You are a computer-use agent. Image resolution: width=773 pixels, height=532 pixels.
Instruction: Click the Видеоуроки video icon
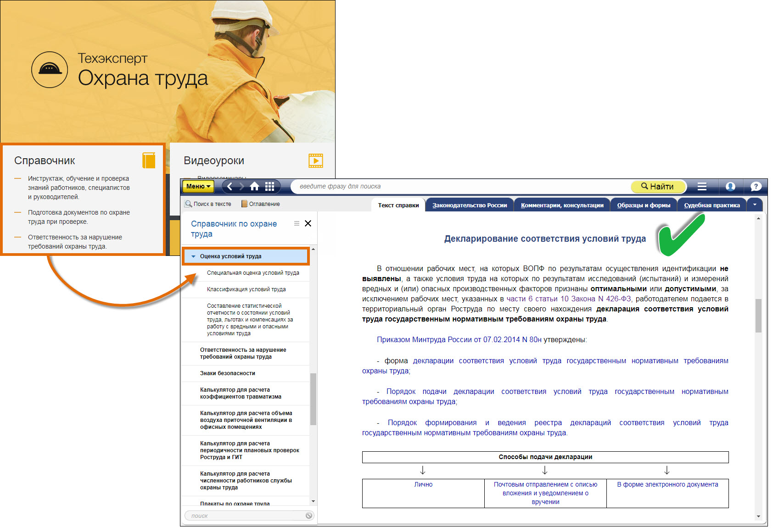click(x=315, y=161)
